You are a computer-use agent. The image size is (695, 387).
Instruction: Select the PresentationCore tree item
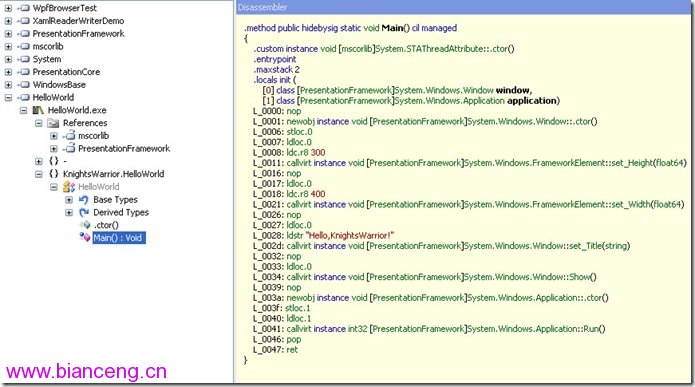click(x=66, y=72)
